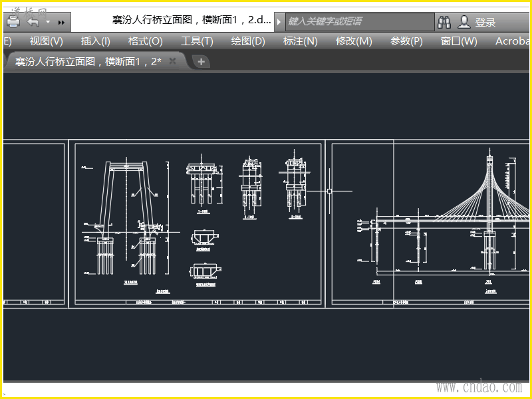Click the binoculars search icon

tap(444, 22)
